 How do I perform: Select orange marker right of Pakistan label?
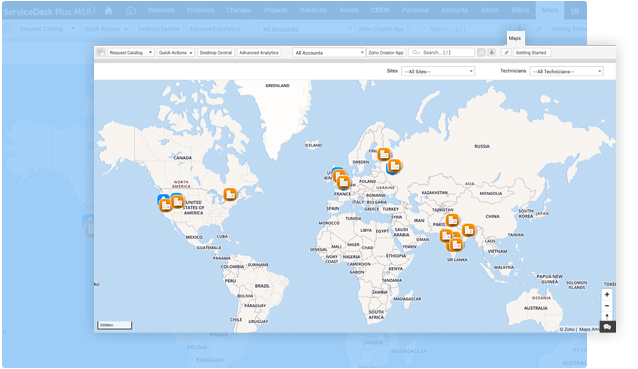(452, 220)
